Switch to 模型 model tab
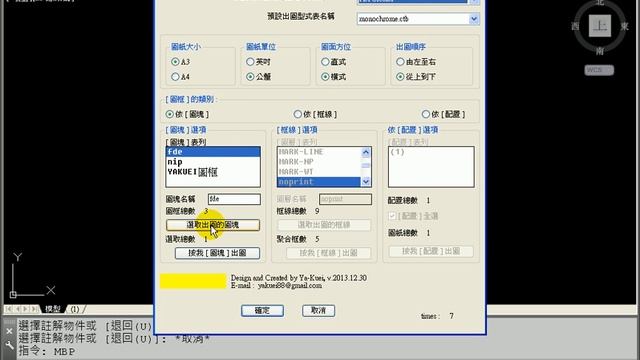640x360 pixels. [x=53, y=309]
